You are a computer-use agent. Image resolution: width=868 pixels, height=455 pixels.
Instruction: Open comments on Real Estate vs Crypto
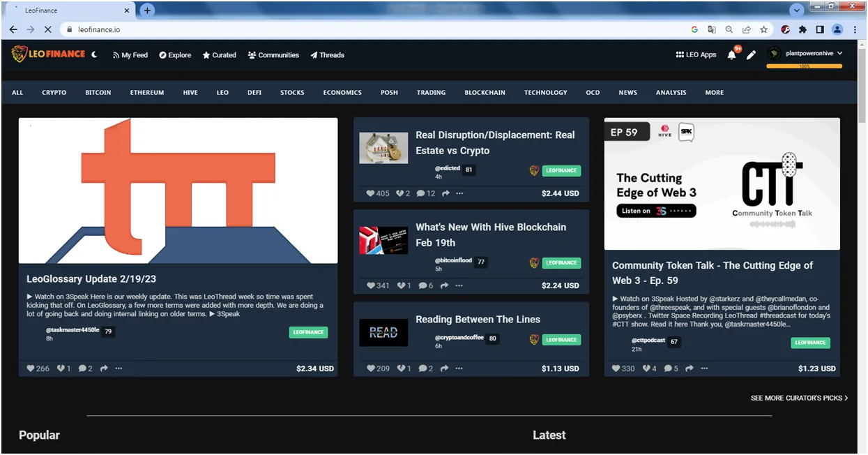pos(420,193)
